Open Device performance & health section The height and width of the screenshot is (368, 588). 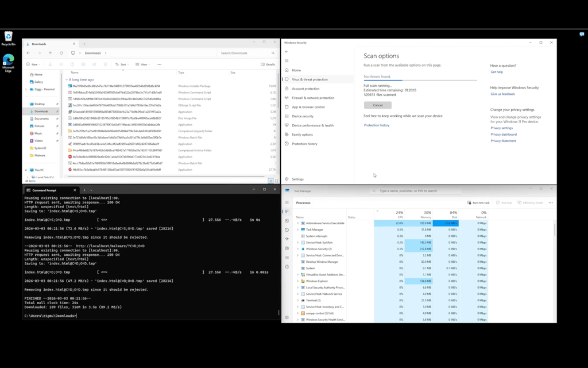[x=317, y=125]
